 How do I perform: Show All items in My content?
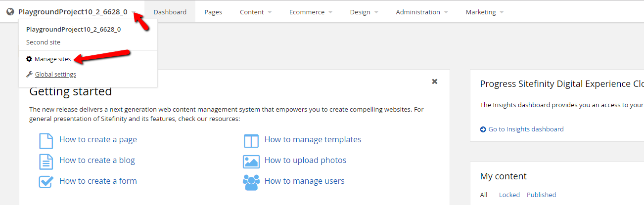pyautogui.click(x=484, y=195)
